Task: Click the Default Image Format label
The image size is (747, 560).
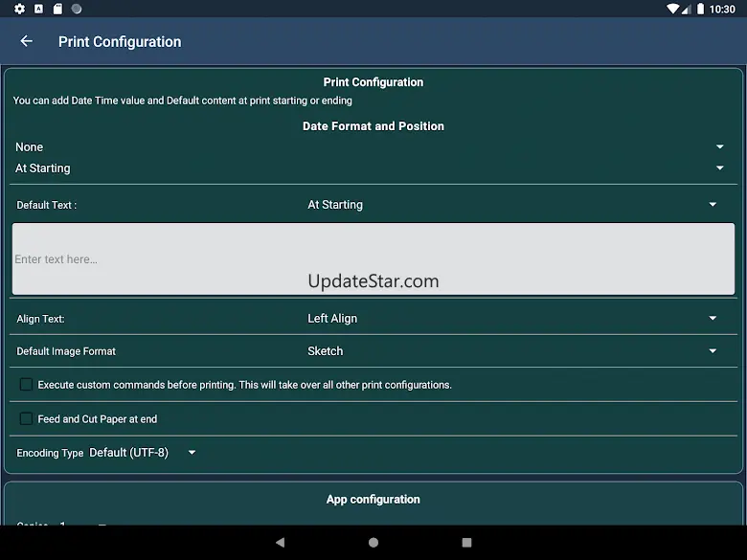Action: [66, 351]
